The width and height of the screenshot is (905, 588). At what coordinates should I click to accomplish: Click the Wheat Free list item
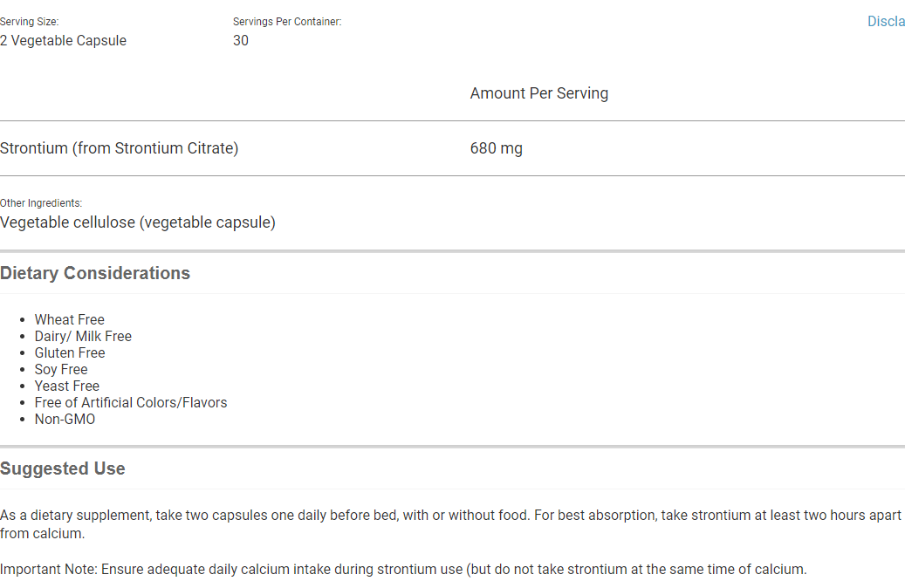70,319
